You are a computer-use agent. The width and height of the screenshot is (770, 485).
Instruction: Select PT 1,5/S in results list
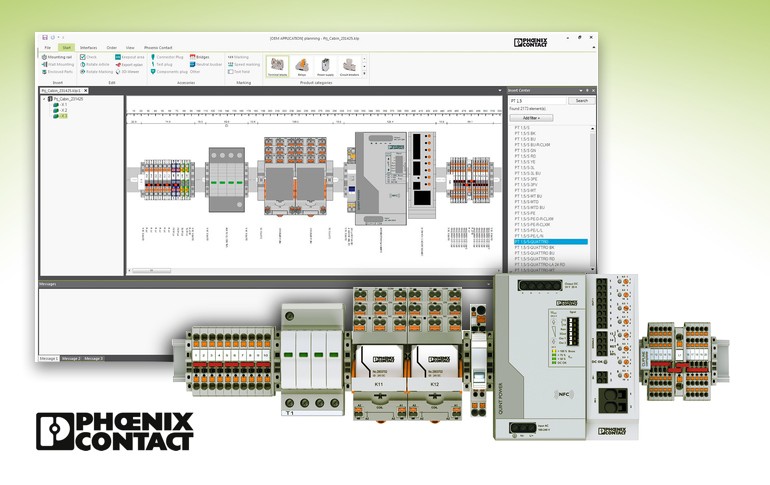[x=522, y=128]
